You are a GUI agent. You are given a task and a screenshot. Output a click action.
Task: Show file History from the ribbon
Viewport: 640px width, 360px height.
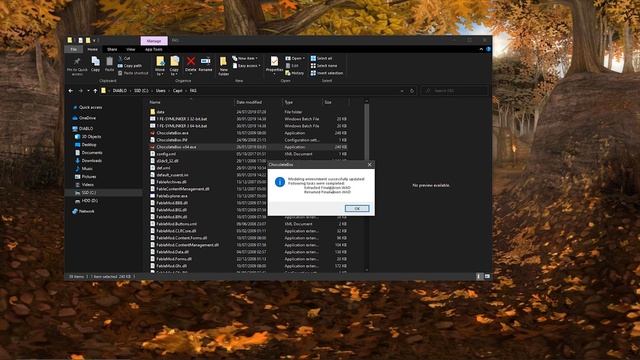click(295, 73)
